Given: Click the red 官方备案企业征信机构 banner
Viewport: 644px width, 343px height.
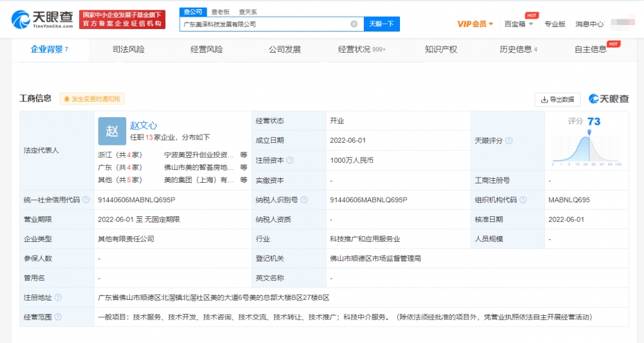Looking at the screenshot, I should pos(122,19).
